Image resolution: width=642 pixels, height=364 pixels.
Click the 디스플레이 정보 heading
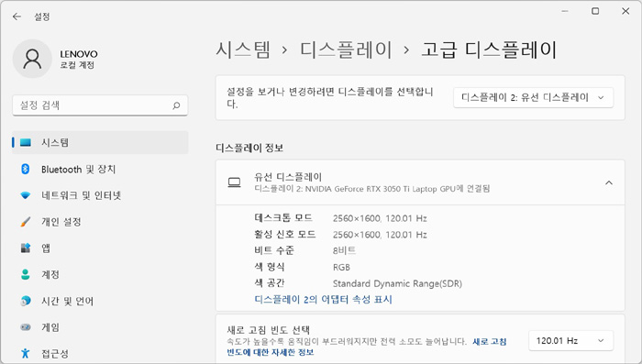coord(249,148)
